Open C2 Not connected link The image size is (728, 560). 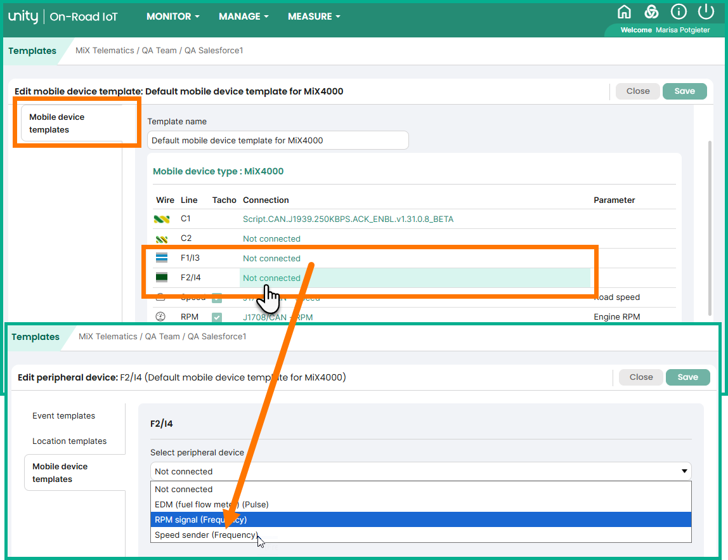click(271, 238)
